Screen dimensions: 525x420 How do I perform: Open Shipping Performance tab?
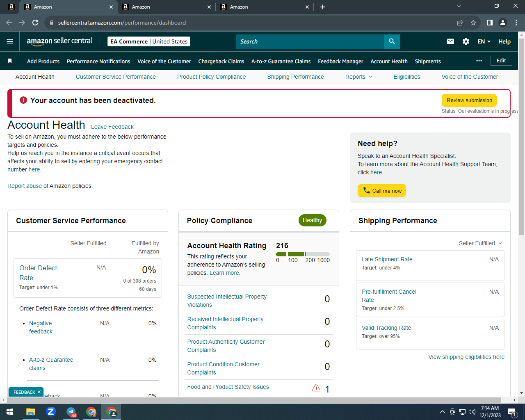coord(295,77)
